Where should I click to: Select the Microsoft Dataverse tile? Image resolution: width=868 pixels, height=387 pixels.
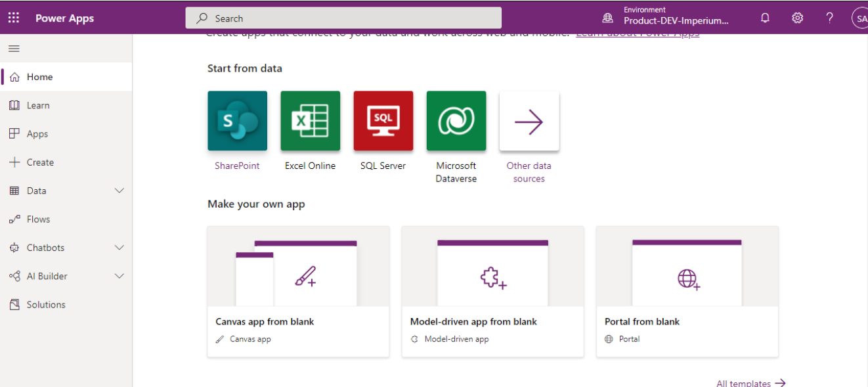click(x=456, y=121)
